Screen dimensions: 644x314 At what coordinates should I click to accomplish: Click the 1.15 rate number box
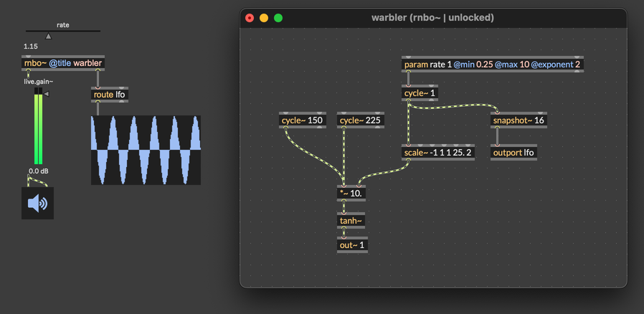[x=31, y=47]
